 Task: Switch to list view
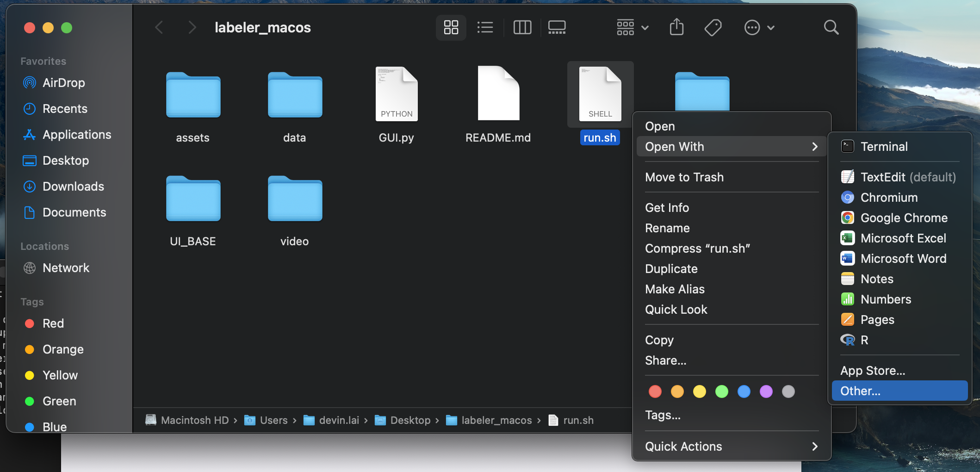coord(485,27)
